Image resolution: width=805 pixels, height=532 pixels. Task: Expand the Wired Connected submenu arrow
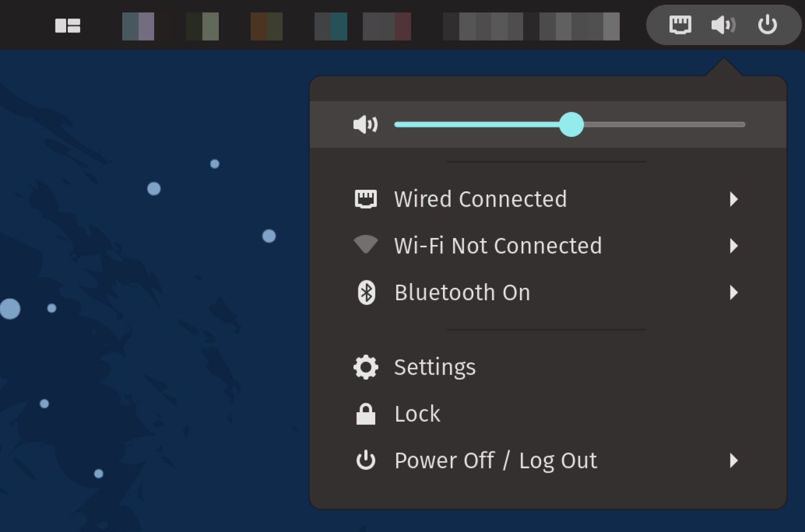point(734,200)
